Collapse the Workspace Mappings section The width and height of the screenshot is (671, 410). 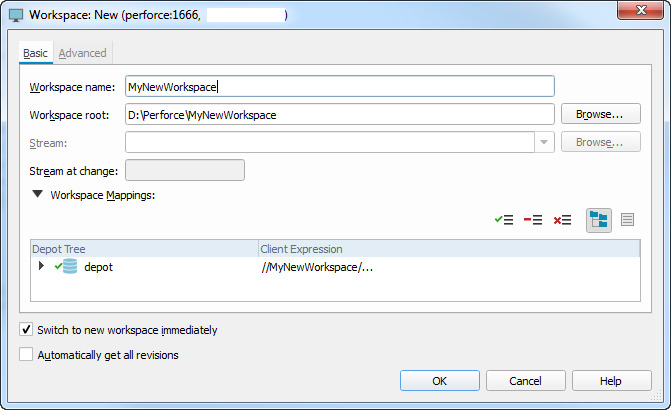coord(37,195)
